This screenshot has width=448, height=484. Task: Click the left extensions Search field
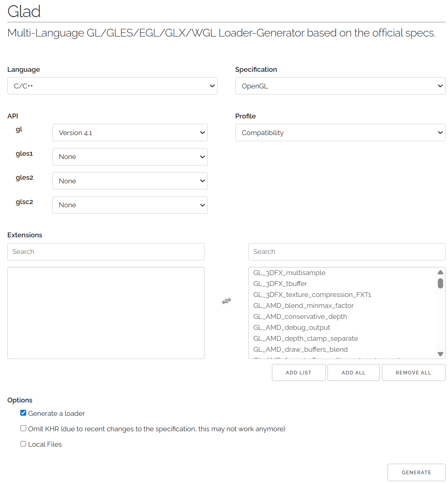tap(106, 252)
